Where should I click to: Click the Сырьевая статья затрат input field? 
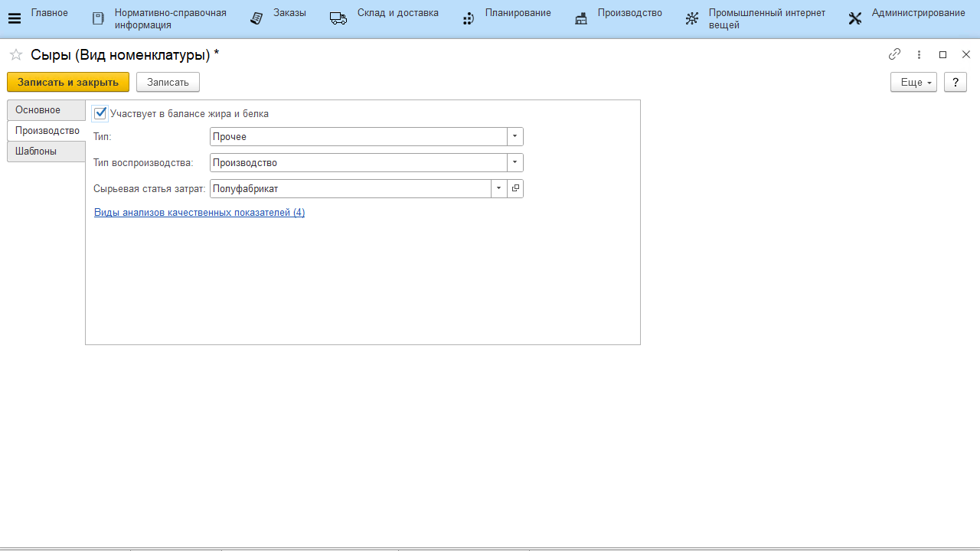coord(350,188)
